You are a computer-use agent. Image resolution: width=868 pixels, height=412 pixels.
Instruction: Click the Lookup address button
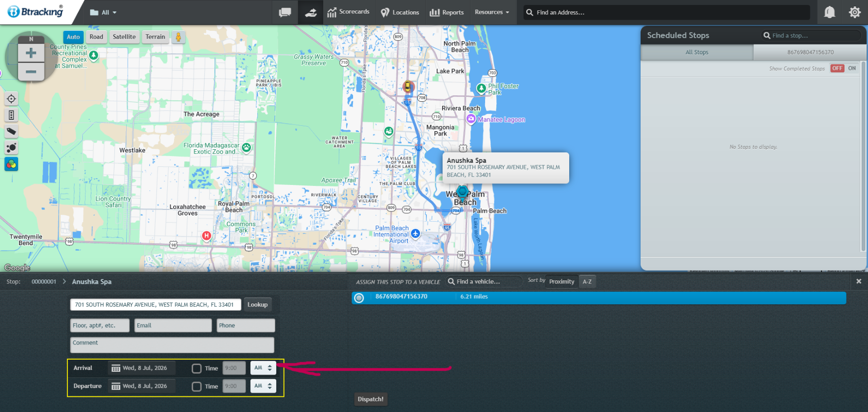pyautogui.click(x=257, y=304)
